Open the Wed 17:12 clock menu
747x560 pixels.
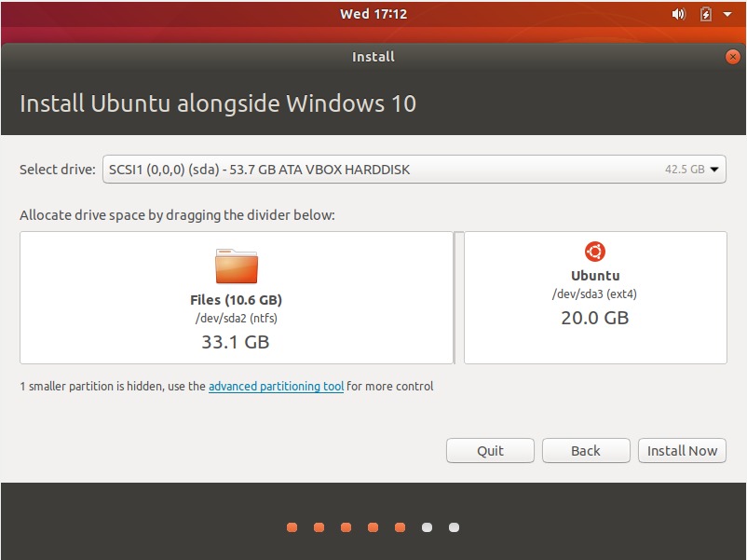tap(373, 14)
